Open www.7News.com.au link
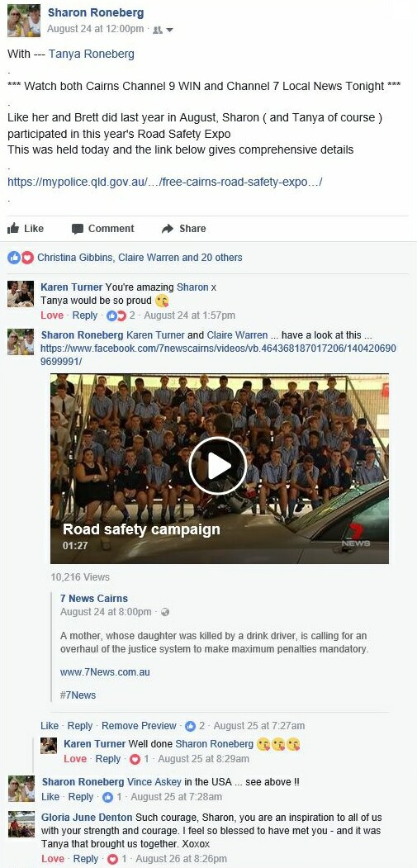 point(105,672)
